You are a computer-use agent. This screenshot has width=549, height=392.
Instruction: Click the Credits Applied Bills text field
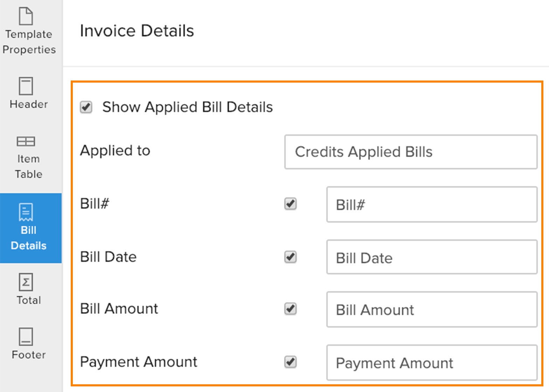pyautogui.click(x=411, y=152)
